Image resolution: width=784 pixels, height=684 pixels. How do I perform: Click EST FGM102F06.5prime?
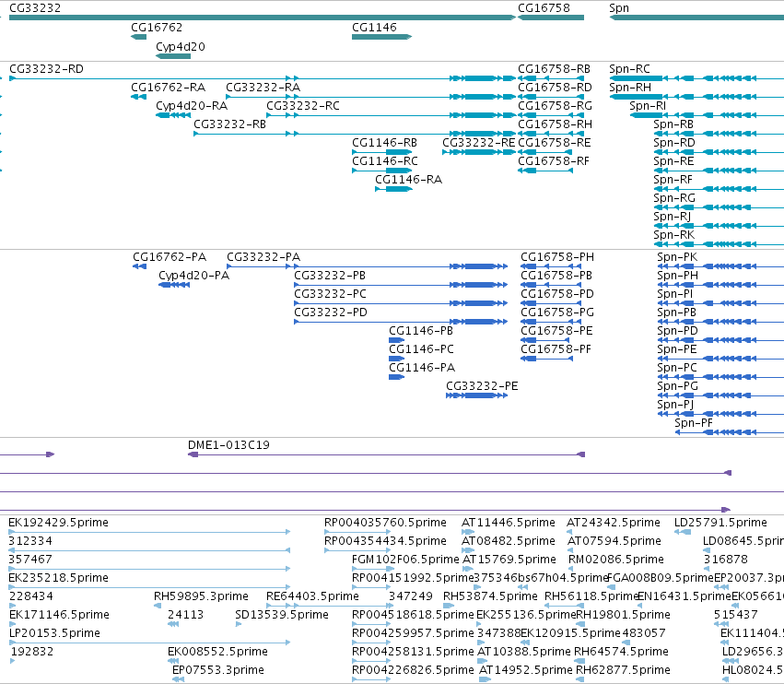405,560
